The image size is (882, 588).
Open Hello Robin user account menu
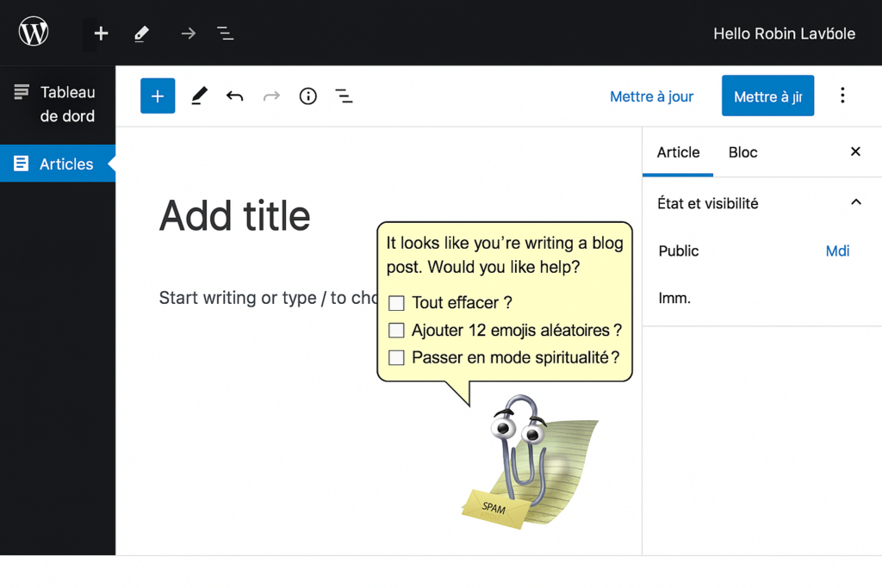pos(784,34)
